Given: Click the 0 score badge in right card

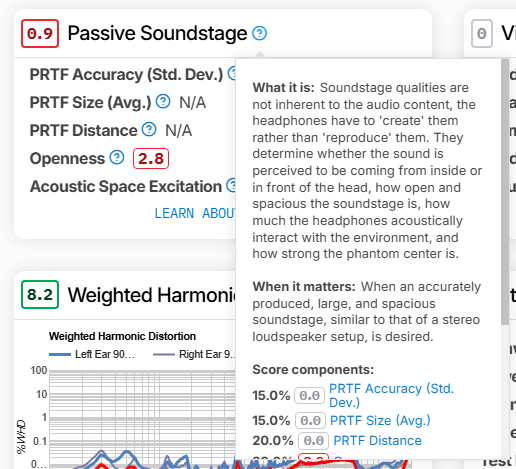Looking at the screenshot, I should click(x=482, y=33).
